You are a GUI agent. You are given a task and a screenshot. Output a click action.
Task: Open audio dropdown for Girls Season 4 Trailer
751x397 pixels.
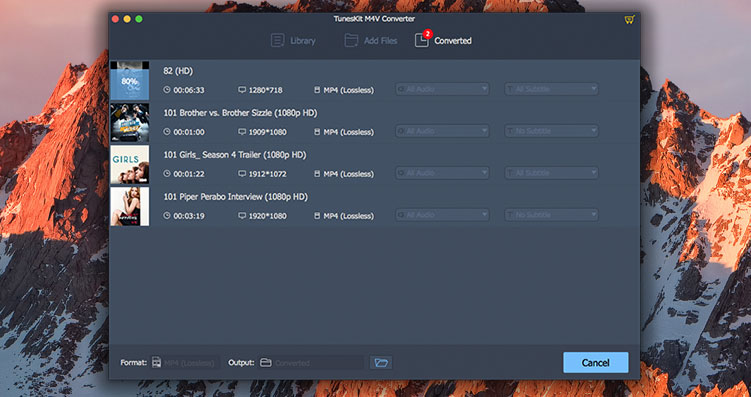pyautogui.click(x=442, y=173)
